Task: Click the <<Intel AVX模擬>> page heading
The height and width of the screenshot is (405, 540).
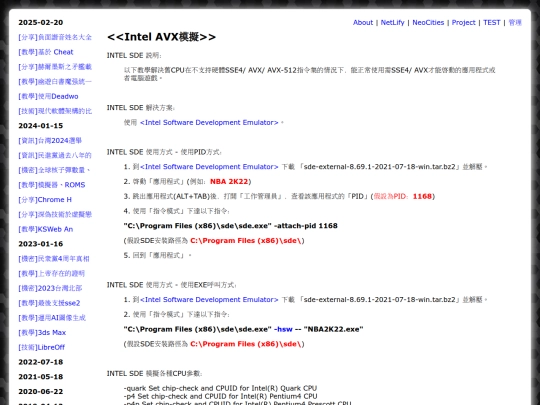Action: coord(162,37)
